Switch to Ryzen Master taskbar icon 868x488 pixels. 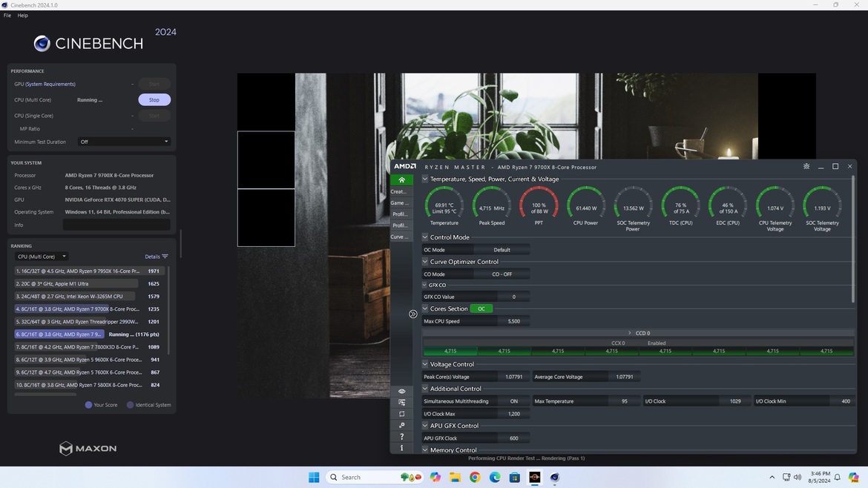[x=535, y=477]
